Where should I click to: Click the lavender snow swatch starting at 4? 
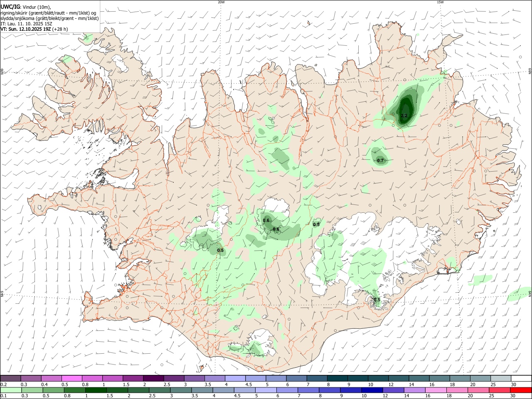[x=235, y=378]
